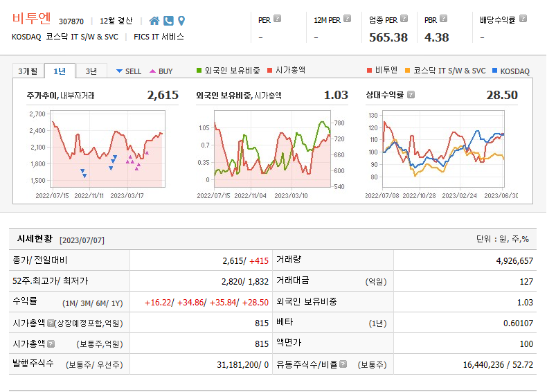Screen dimensions: 547x392
Task: Open help icon next to 12M PER
Action: (x=347, y=19)
